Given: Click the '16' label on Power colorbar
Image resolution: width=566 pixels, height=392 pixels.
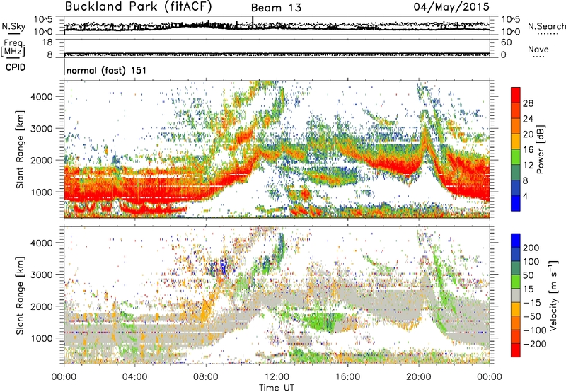Looking at the screenshot, I should coord(528,150).
